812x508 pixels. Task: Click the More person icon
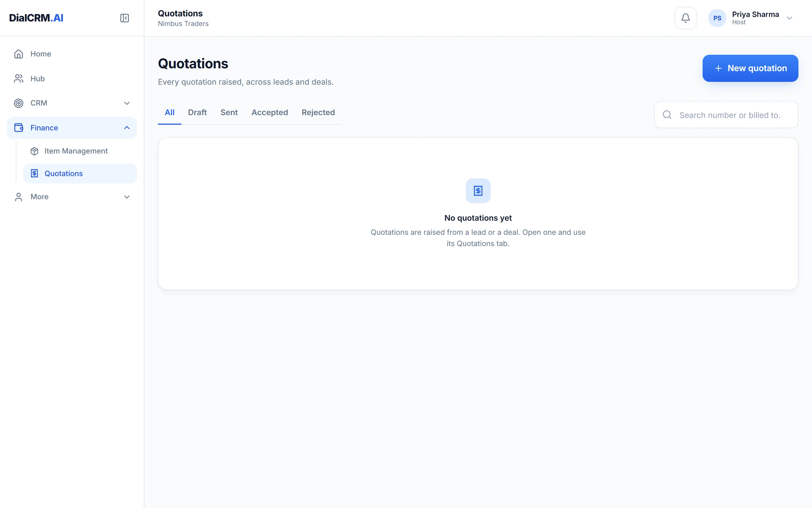18,197
